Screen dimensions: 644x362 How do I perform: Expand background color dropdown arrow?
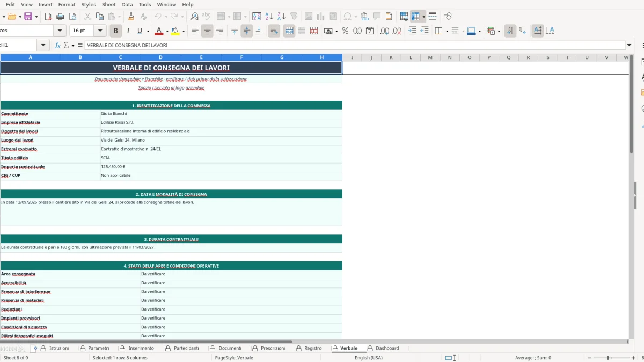(184, 31)
